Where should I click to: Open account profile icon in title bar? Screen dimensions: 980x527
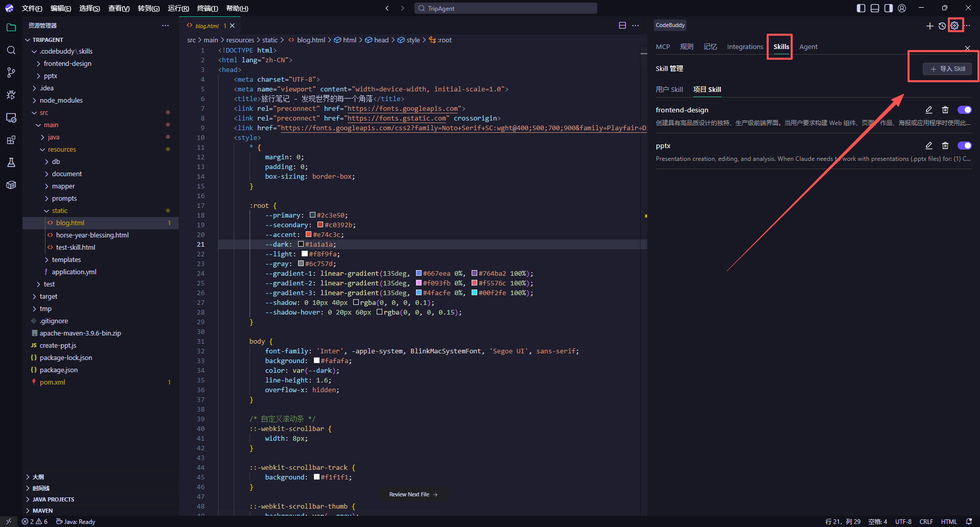902,8
